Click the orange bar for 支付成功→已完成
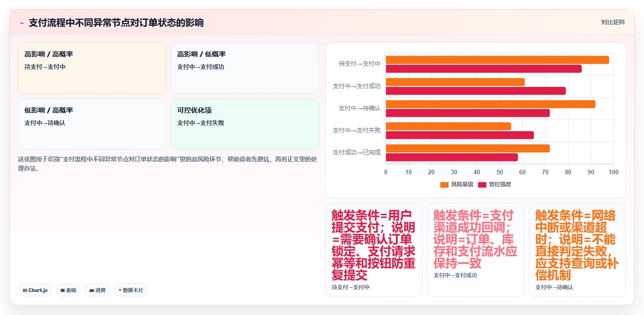 point(468,148)
